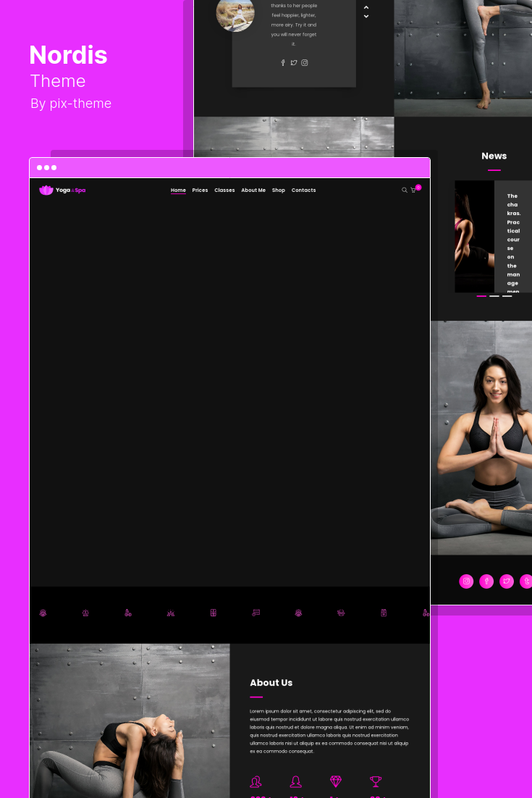This screenshot has height=798, width=532.
Task: Open the Facebook icon in the testimonial card
Action: [283, 62]
